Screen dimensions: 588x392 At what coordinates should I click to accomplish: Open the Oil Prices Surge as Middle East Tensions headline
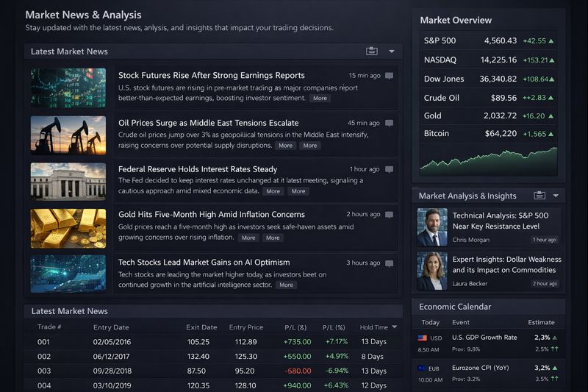click(209, 123)
